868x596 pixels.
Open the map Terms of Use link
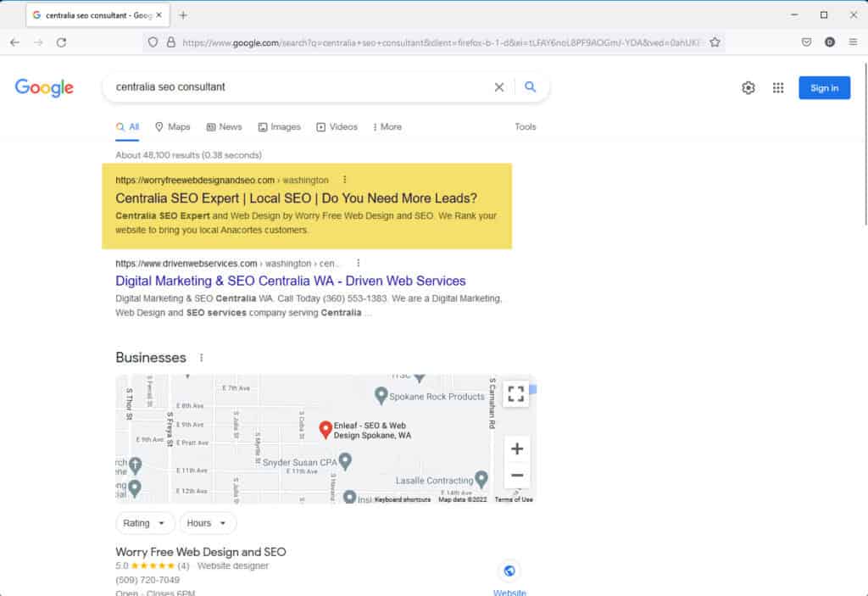[x=514, y=499]
